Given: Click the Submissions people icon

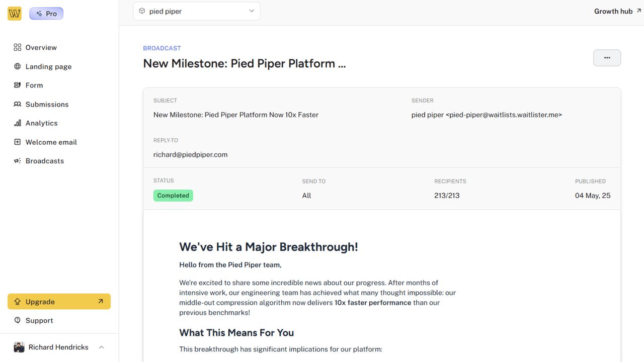Looking at the screenshot, I should coord(17,105).
